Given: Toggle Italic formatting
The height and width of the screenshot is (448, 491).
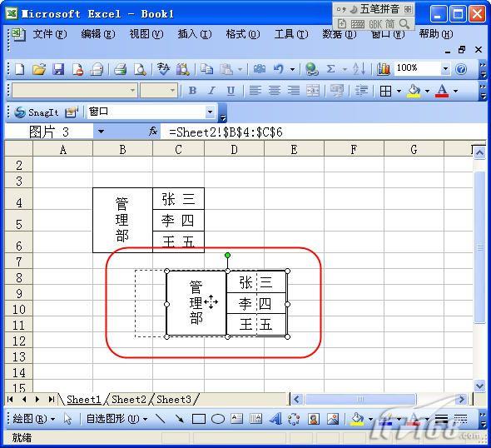Looking at the screenshot, I should (x=211, y=91).
